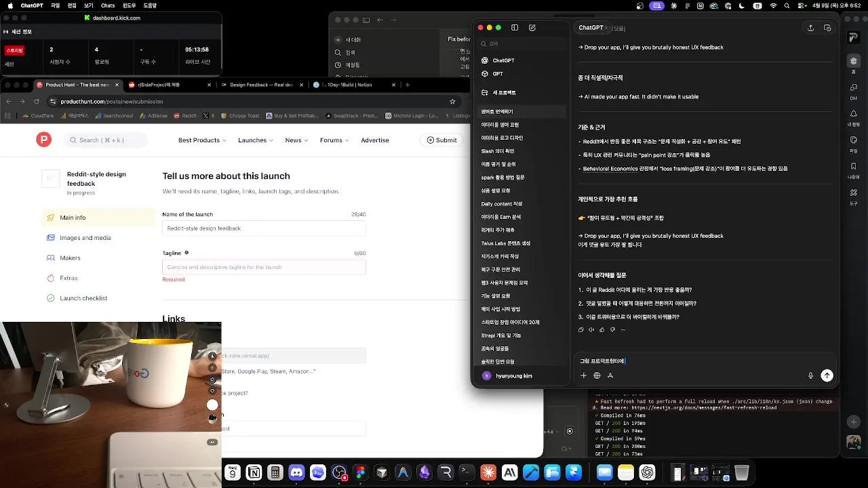Screen dimensions: 868x488
Task: Open a new browser tab with the plus button
Action: (x=408, y=85)
